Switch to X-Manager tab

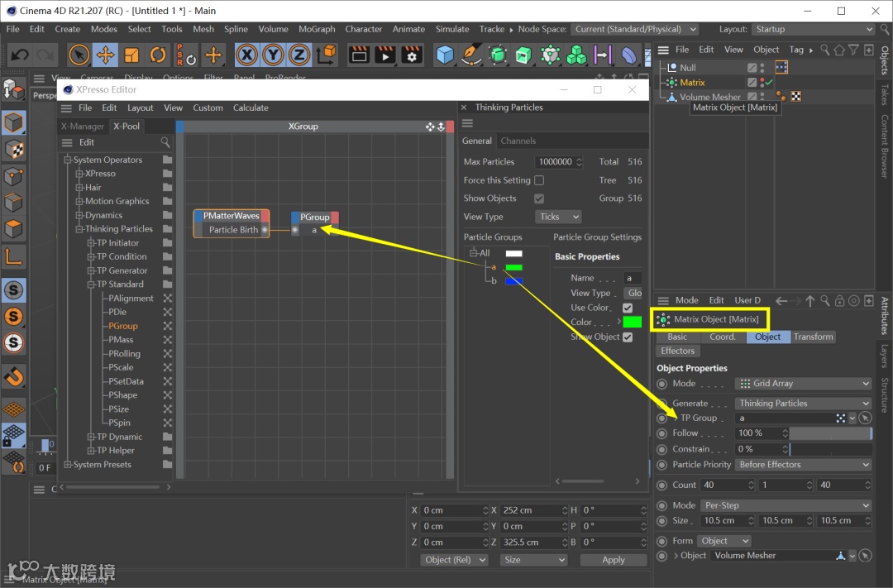[x=83, y=127]
